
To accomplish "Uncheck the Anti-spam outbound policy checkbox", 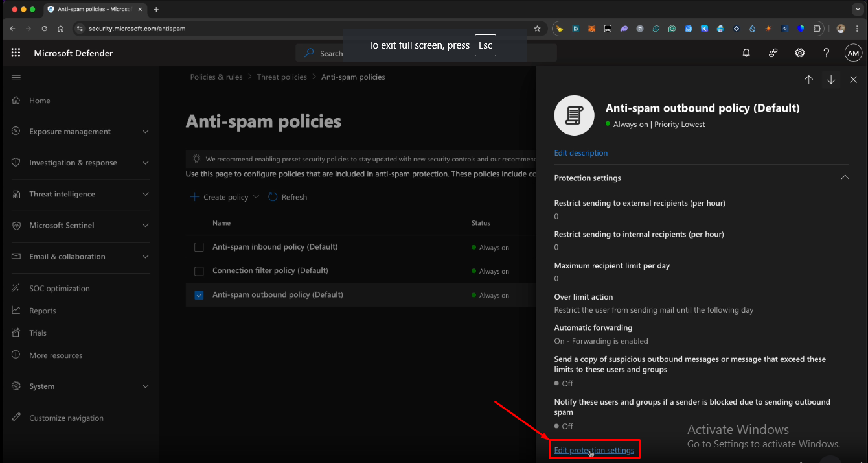I will [x=200, y=295].
